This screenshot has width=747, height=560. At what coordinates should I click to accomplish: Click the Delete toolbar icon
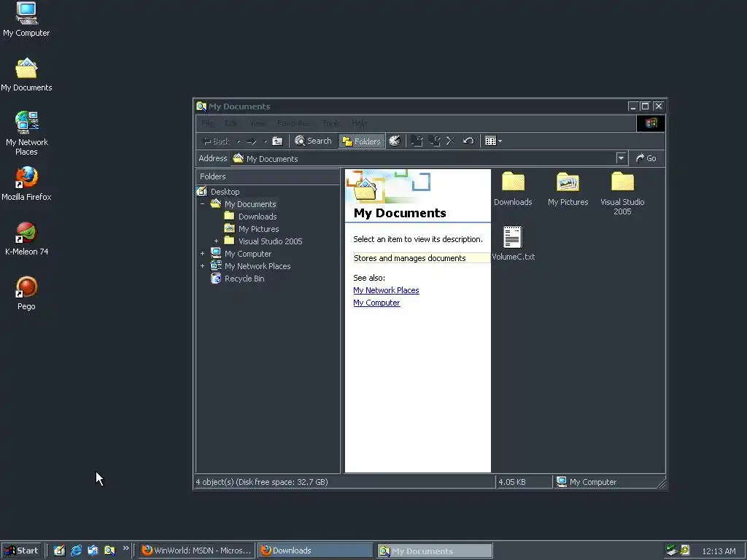coord(451,141)
